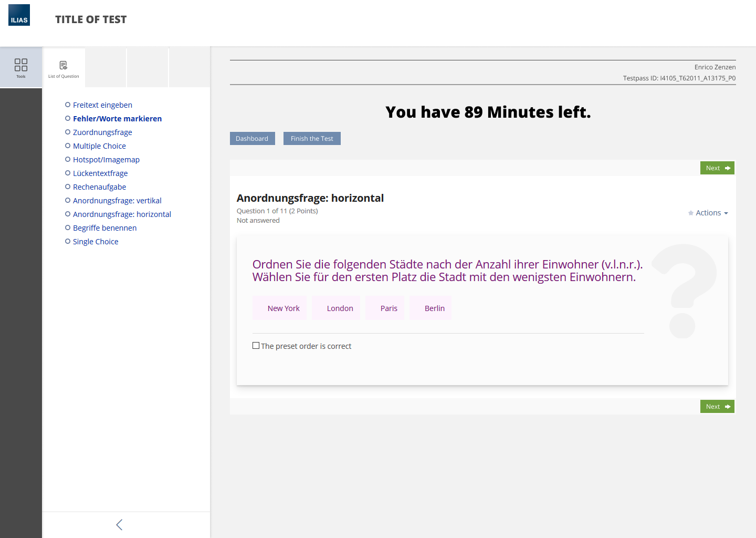Viewport: 756px width, 538px height.
Task: Open the Hotspot/Imagemap question
Action: pyautogui.click(x=106, y=160)
